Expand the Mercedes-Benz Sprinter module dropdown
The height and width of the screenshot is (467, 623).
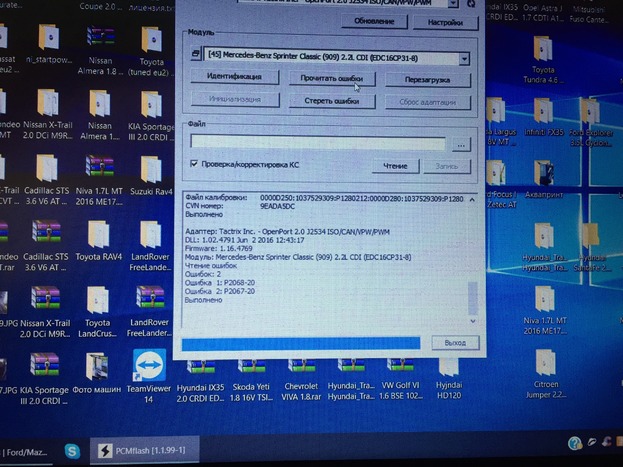[464, 60]
